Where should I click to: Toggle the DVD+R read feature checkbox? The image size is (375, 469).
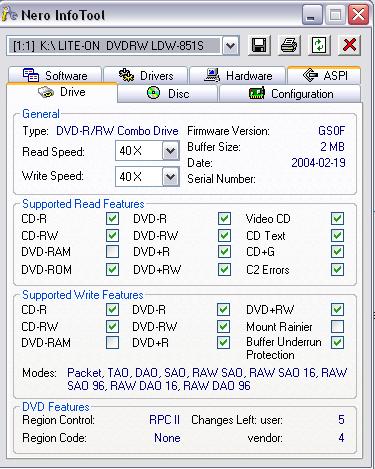(224, 252)
